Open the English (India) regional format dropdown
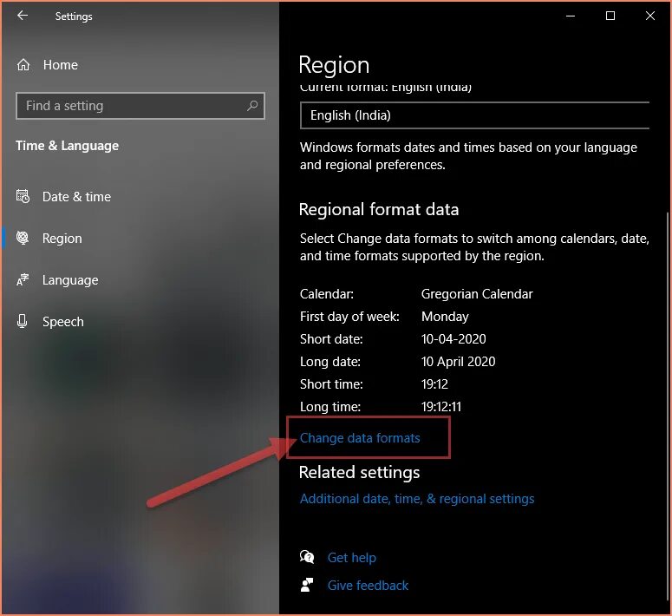The height and width of the screenshot is (616, 672). coord(475,115)
